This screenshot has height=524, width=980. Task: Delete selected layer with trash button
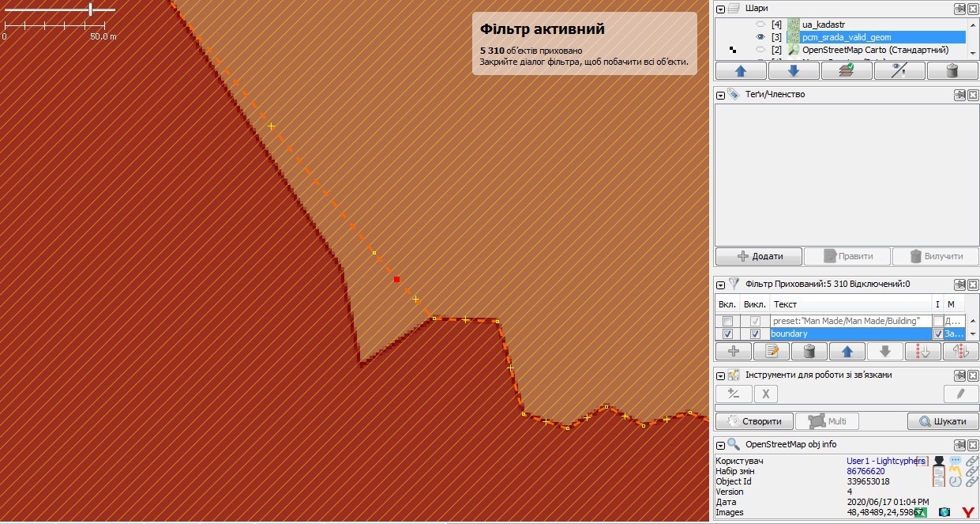click(952, 70)
